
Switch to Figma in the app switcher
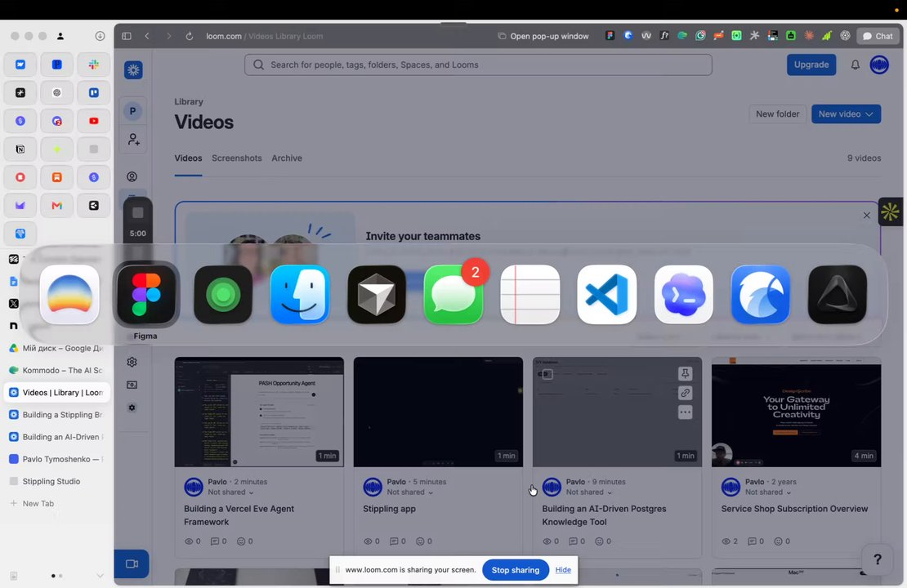pyautogui.click(x=145, y=294)
